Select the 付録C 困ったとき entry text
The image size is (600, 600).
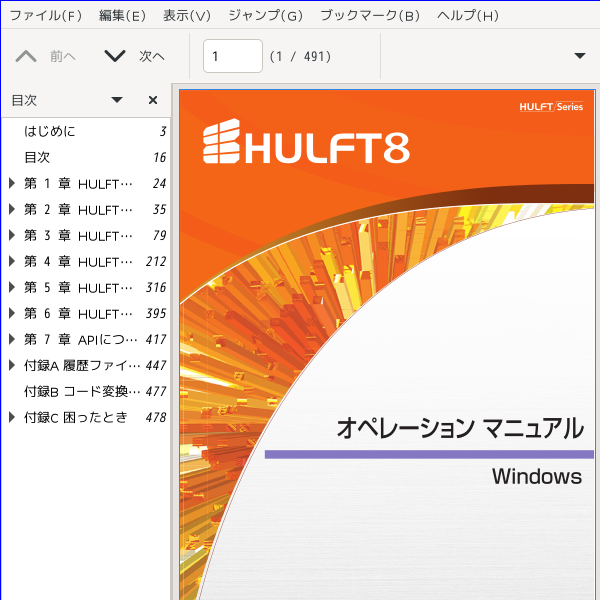click(75, 417)
